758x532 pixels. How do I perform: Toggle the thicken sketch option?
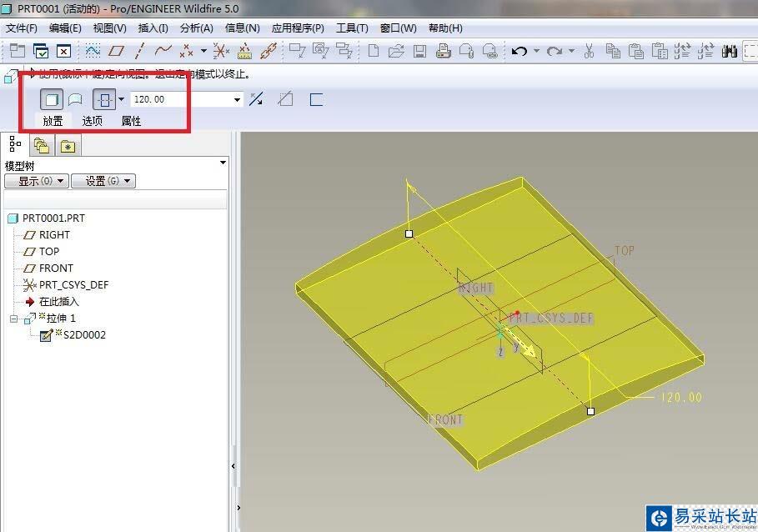coord(316,99)
